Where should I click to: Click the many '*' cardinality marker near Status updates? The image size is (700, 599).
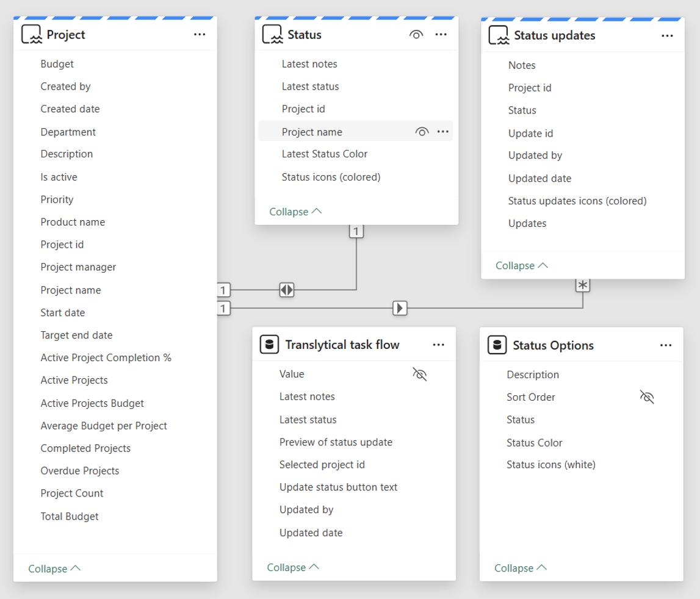coord(583,284)
